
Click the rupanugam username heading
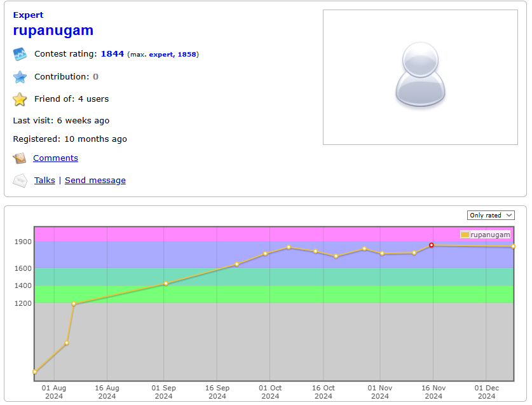tap(53, 30)
